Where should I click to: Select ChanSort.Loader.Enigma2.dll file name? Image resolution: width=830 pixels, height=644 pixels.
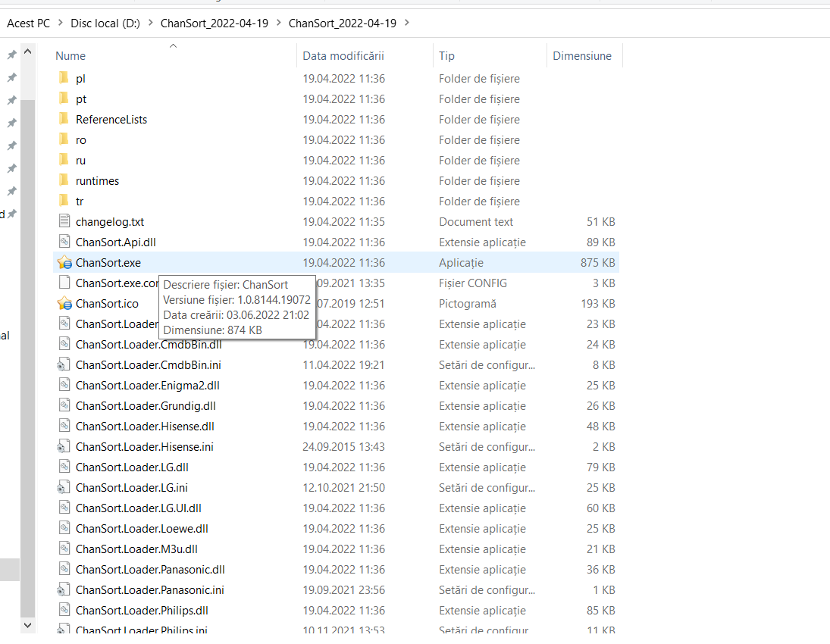[x=148, y=385]
